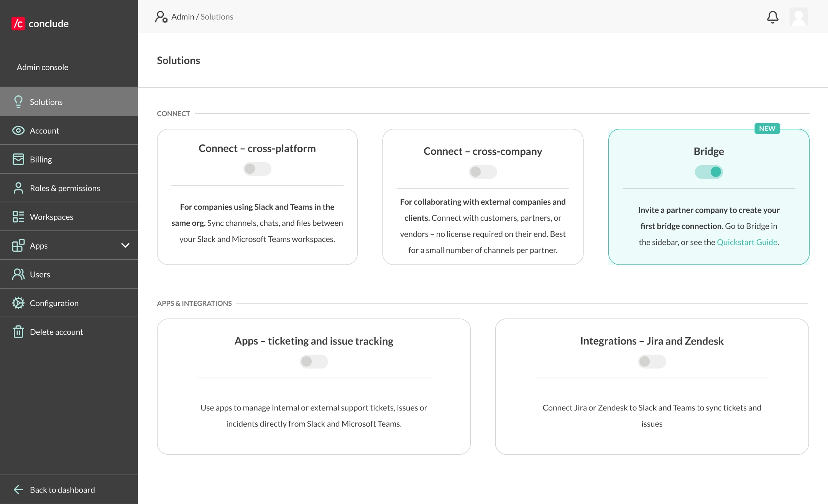Click the Admin breadcrumb
This screenshot has width=828, height=504.
point(183,17)
